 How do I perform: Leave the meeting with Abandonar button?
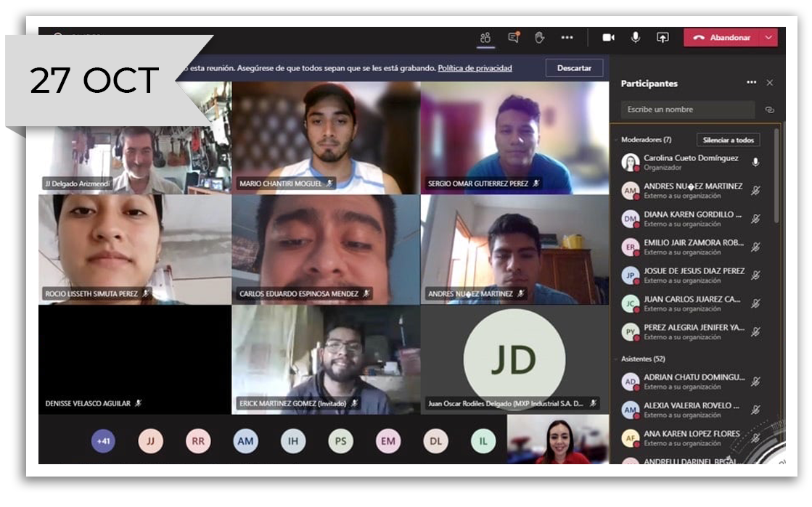(722, 37)
